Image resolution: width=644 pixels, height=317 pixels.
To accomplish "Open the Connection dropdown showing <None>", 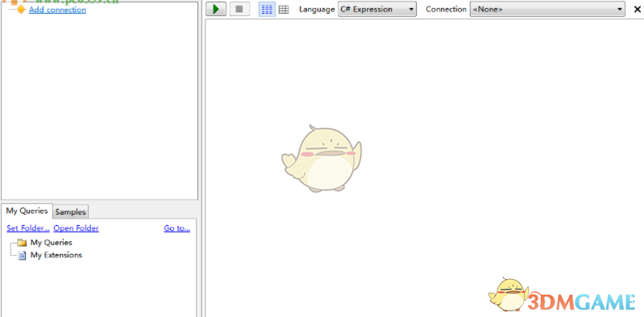I will 547,9.
